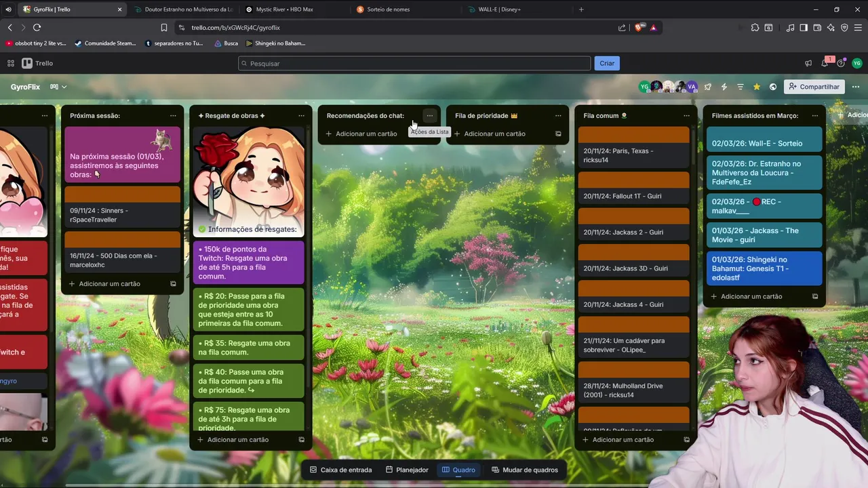Go to Trello home logo

37,63
